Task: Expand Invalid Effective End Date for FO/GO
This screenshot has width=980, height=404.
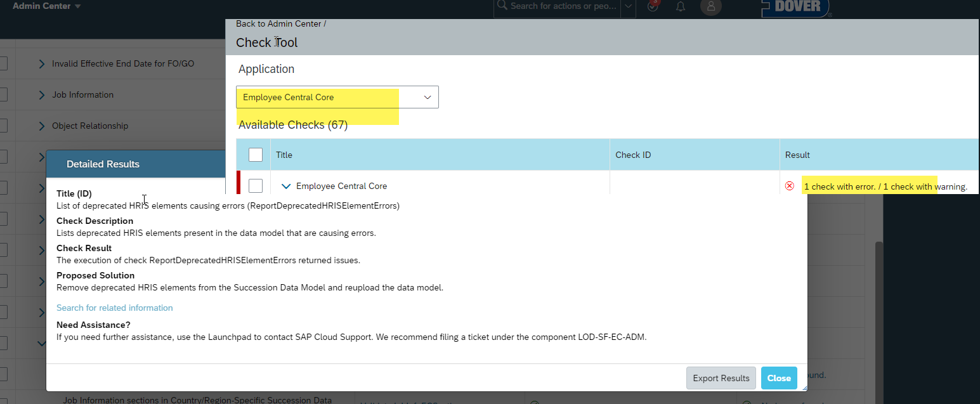Action: point(42,64)
